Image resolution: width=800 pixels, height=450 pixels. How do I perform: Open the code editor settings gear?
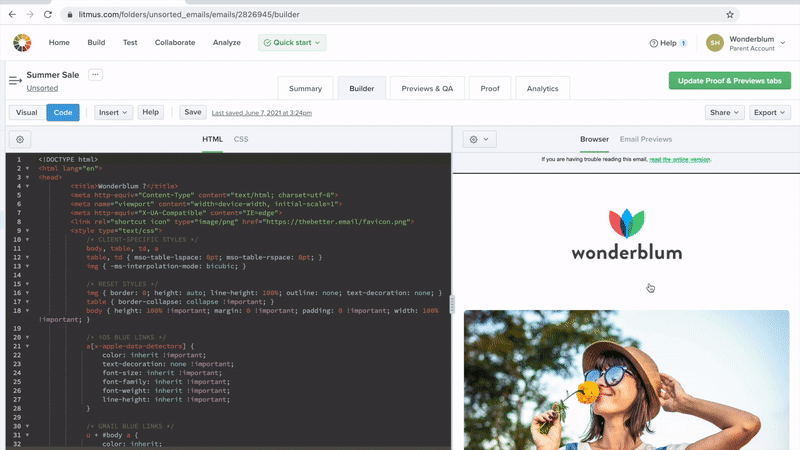(20, 139)
